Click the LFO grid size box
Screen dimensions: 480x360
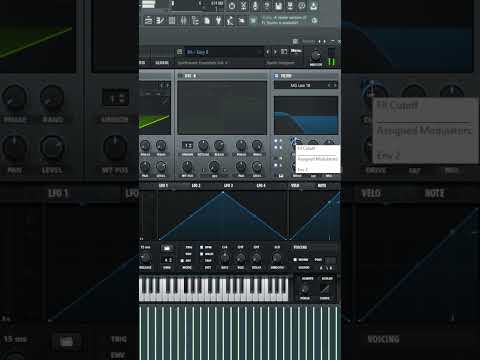click(x=167, y=260)
